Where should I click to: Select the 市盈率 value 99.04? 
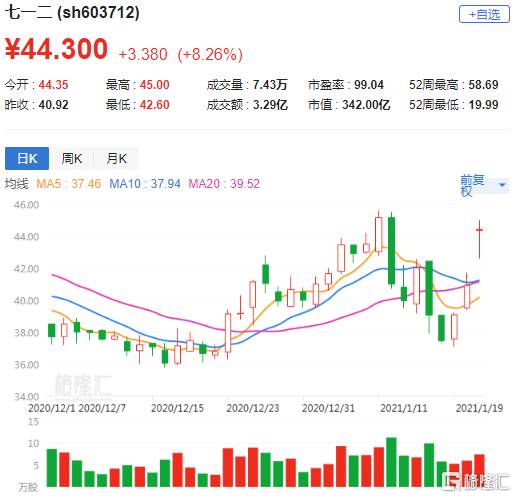coord(369,85)
